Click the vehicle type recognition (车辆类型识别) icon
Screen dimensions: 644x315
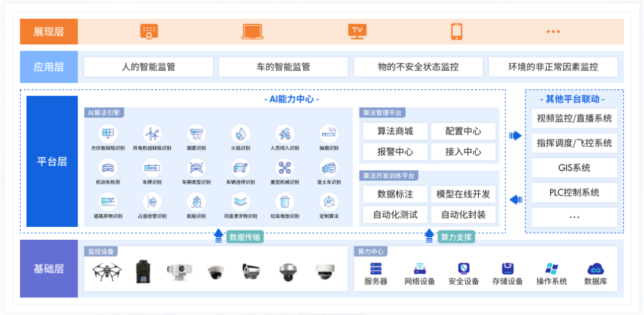click(x=196, y=168)
